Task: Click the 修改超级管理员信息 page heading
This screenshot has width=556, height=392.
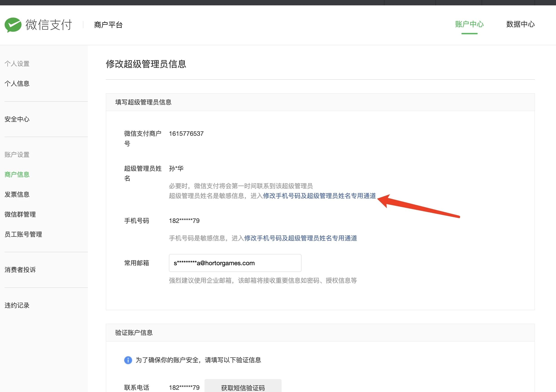Action: click(146, 64)
